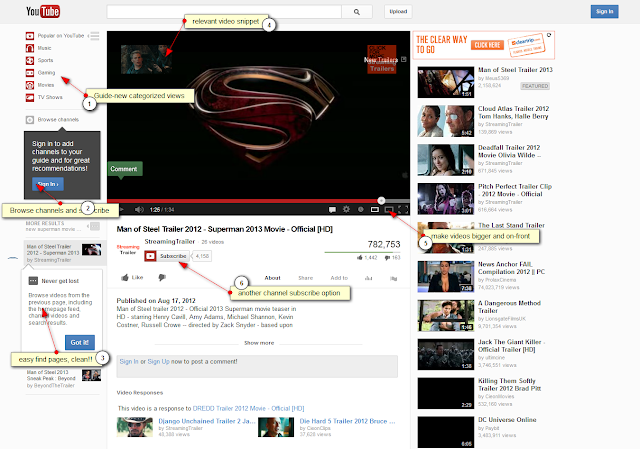Viewport: 640px width, 449px height.
Task: Open Django Unchained Trailer 2 link
Action: (207, 421)
